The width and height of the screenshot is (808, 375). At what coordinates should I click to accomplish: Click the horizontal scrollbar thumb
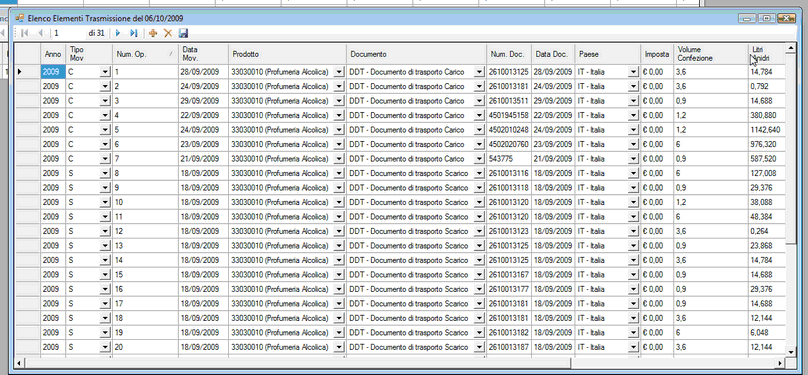click(x=299, y=363)
